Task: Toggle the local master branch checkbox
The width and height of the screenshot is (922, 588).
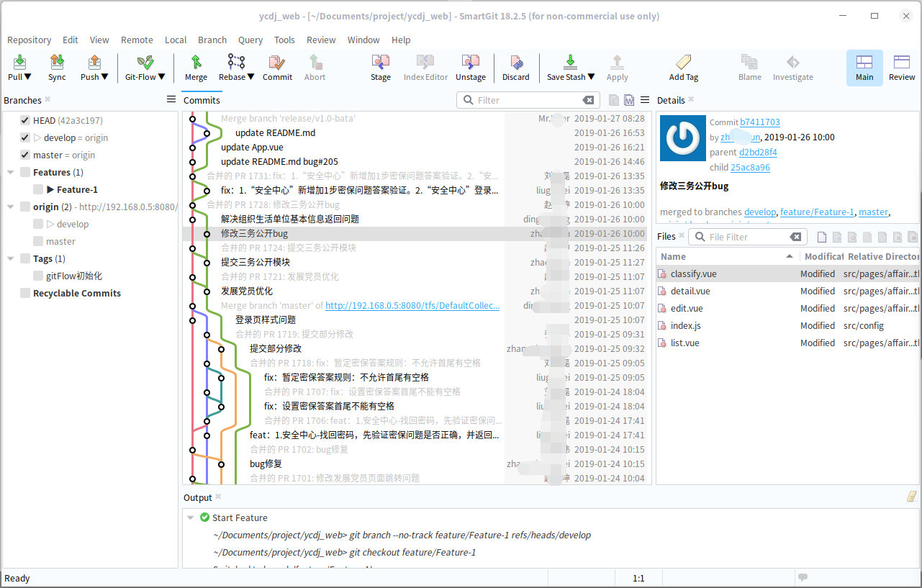Action: (x=25, y=155)
